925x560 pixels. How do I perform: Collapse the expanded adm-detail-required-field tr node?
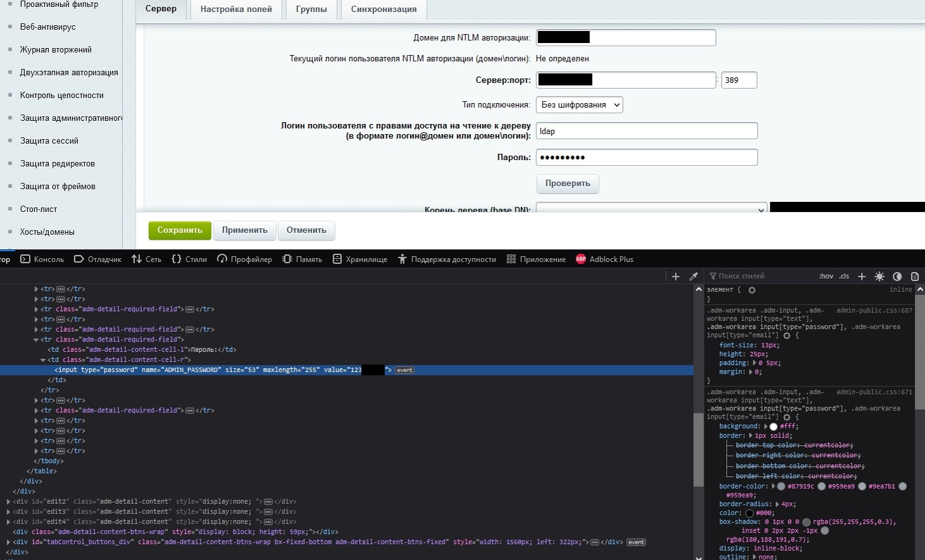click(36, 340)
